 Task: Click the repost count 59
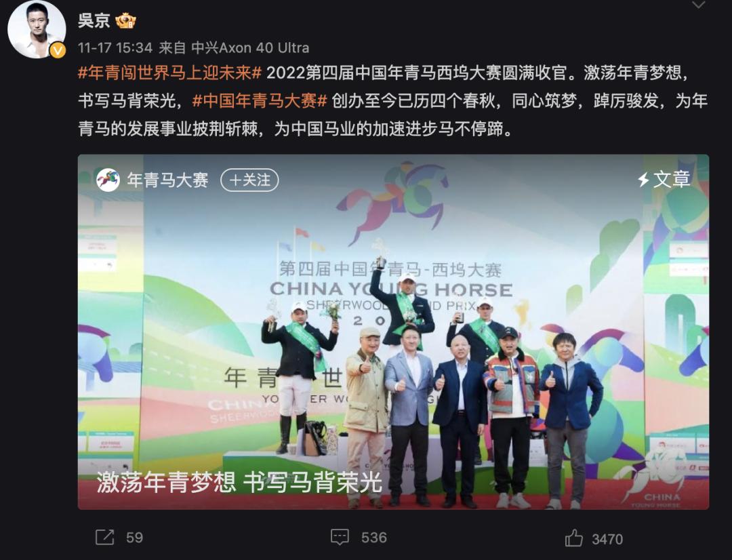134,538
